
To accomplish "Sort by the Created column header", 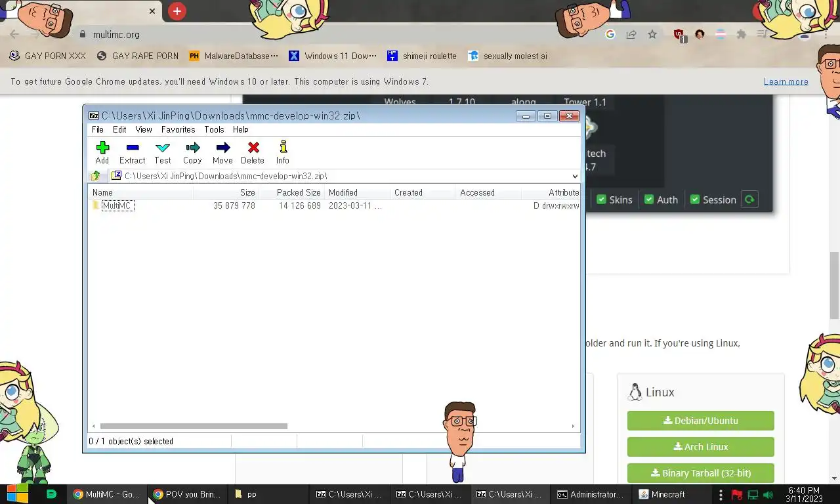I will pyautogui.click(x=423, y=192).
